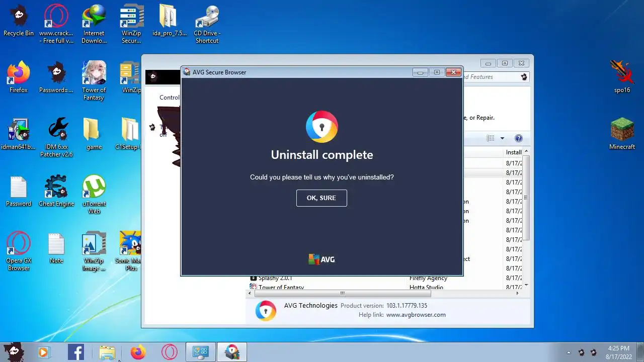Open WinZip Secure desktop shortcut
Screen dimensions: 644x362
click(x=131, y=24)
